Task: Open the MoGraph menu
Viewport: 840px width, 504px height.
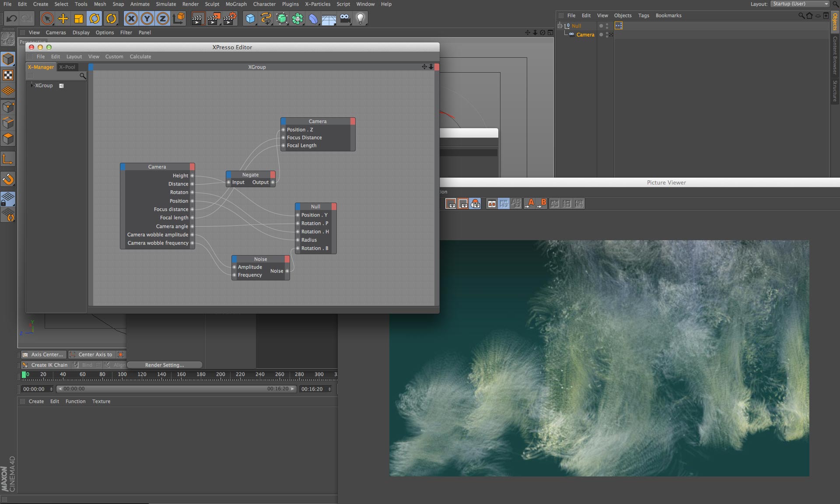Action: click(x=236, y=4)
